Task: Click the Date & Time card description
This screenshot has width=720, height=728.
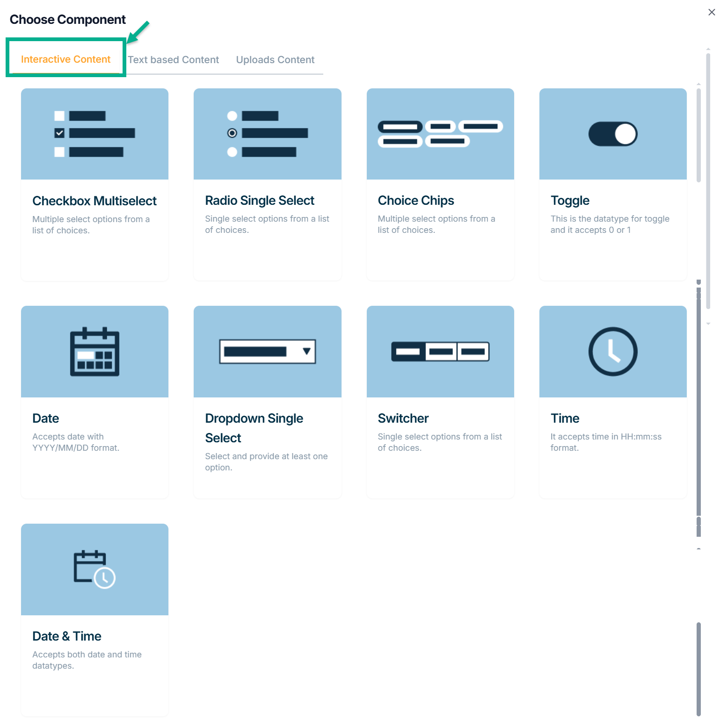Action: pyautogui.click(x=87, y=660)
